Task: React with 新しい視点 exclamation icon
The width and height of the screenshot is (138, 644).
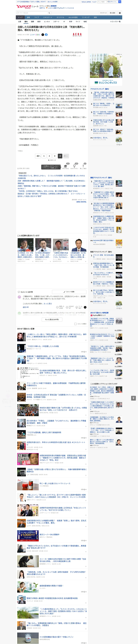Action: pos(83,166)
